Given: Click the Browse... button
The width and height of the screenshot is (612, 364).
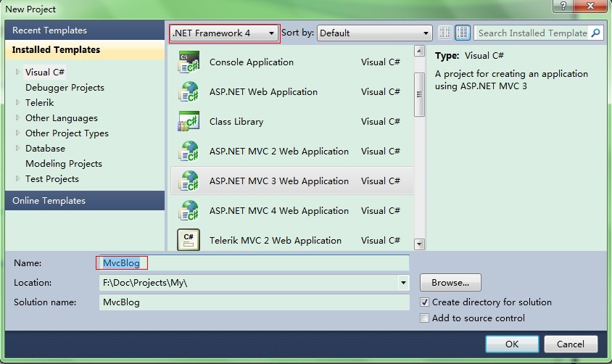Looking at the screenshot, I should tap(450, 283).
